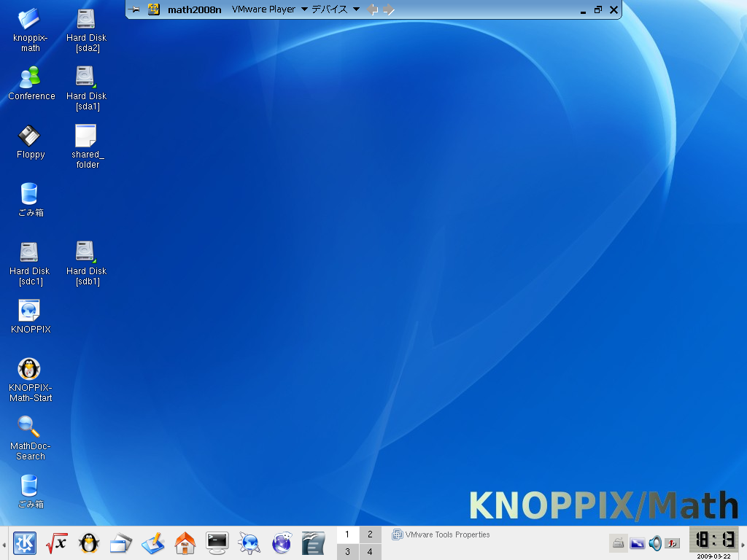Launch the Konqueror browser panel icon
747x560 pixels.
(249, 543)
